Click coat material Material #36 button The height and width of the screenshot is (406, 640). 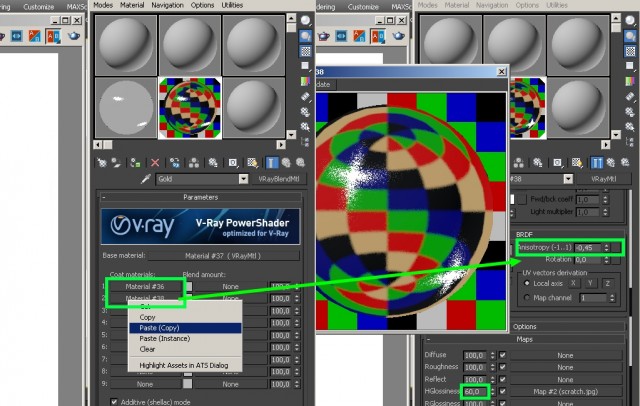[x=145, y=286]
